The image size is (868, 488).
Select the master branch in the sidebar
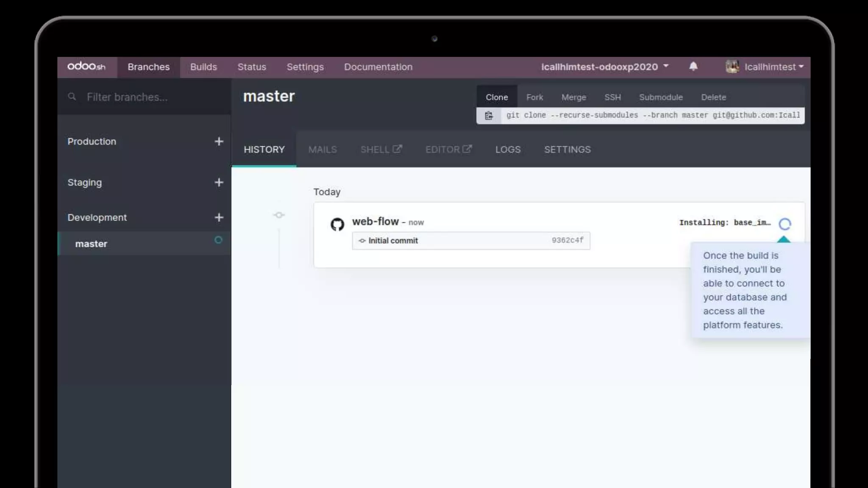[92, 244]
